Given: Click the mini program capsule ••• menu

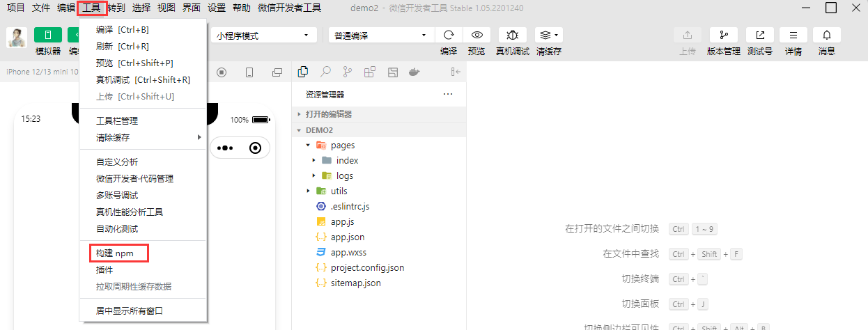Looking at the screenshot, I should [226, 148].
